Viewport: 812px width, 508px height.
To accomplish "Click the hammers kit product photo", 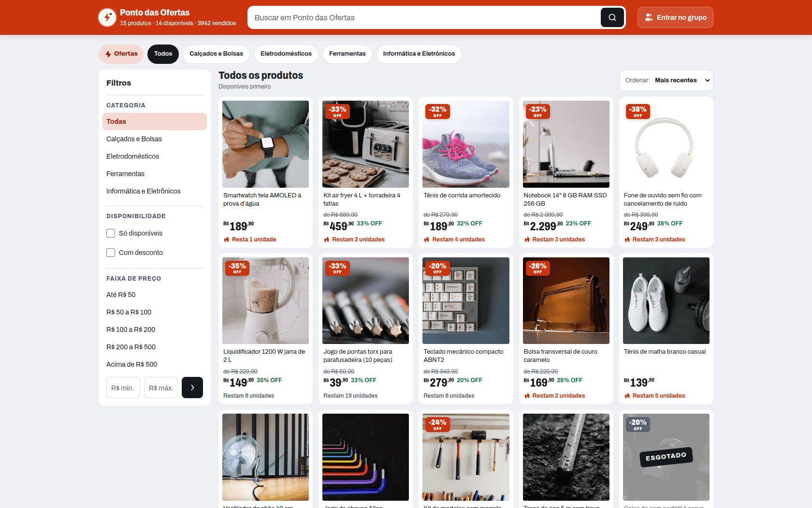I will (x=466, y=457).
